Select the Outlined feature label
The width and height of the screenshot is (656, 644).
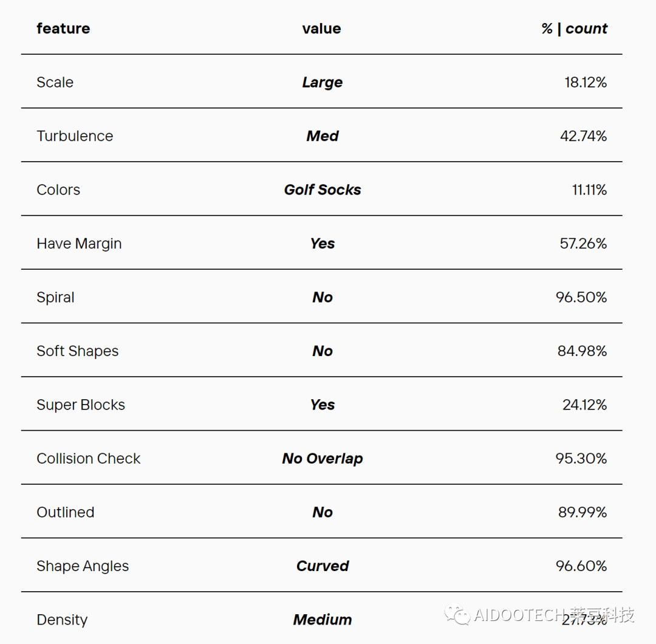point(65,513)
